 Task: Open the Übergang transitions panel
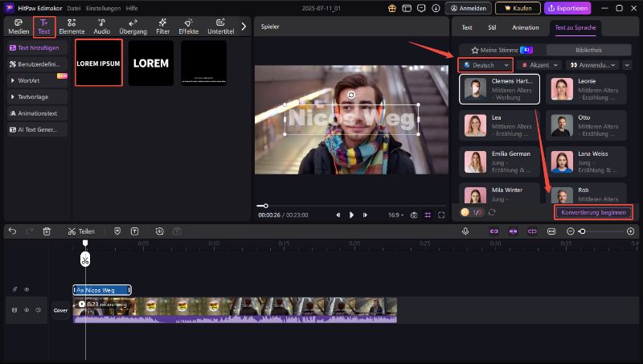pyautogui.click(x=133, y=27)
